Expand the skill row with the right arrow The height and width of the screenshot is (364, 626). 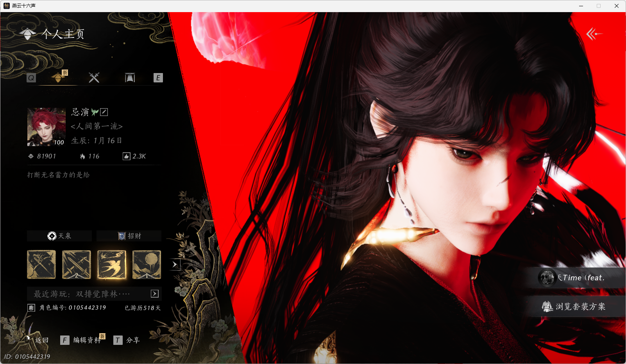pyautogui.click(x=175, y=264)
